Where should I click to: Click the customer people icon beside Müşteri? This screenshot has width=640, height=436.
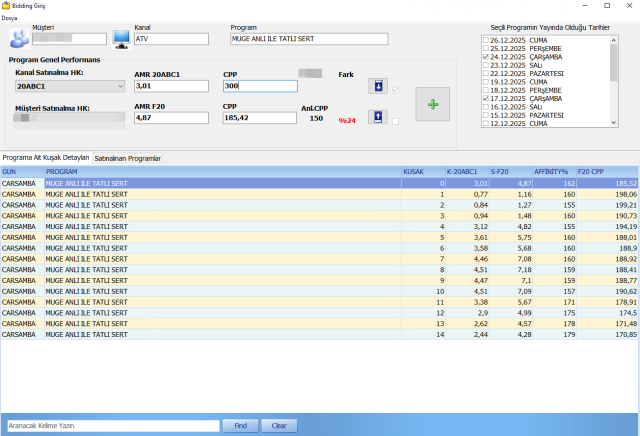19,39
